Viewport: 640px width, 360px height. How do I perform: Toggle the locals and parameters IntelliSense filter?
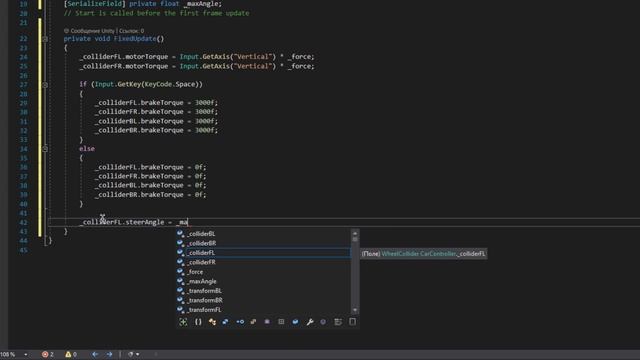183,322
